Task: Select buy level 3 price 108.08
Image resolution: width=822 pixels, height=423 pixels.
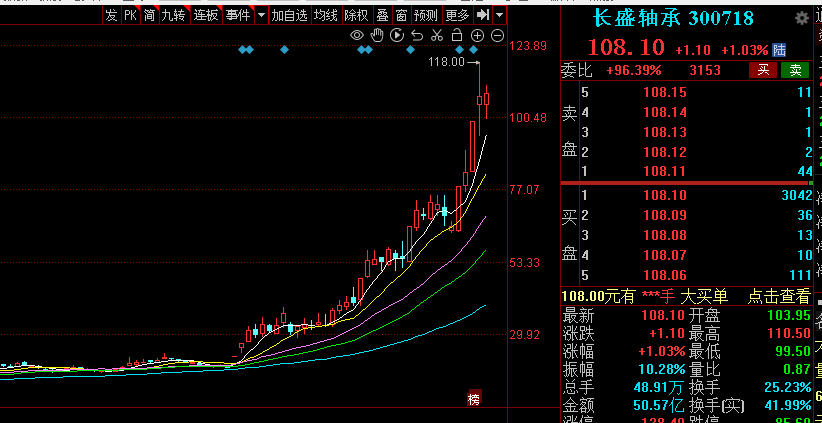Action: pyautogui.click(x=665, y=235)
